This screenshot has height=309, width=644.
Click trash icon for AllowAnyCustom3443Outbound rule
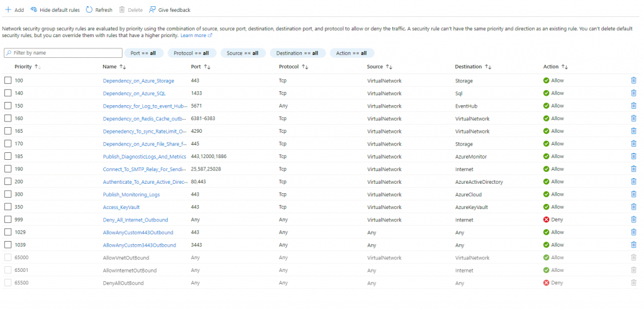pyautogui.click(x=633, y=245)
